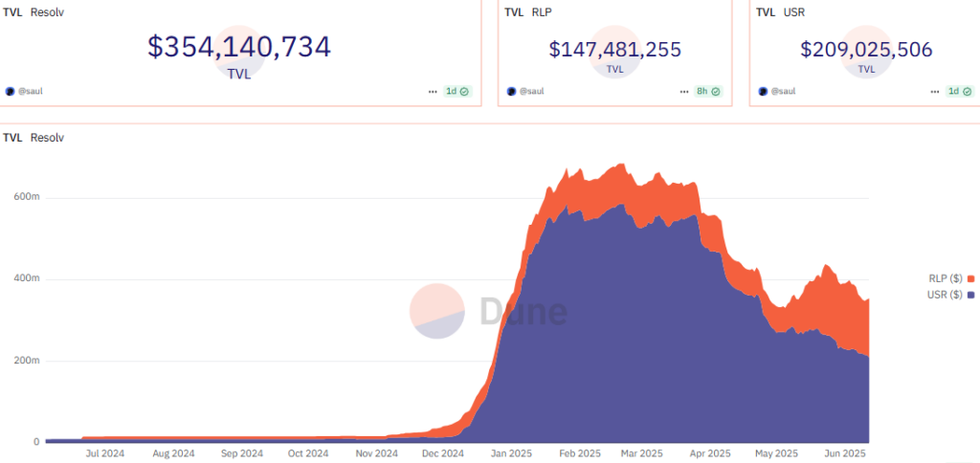This screenshot has width=980, height=463.
Task: Click @saul avatar icon on RLP card
Action: [x=512, y=91]
